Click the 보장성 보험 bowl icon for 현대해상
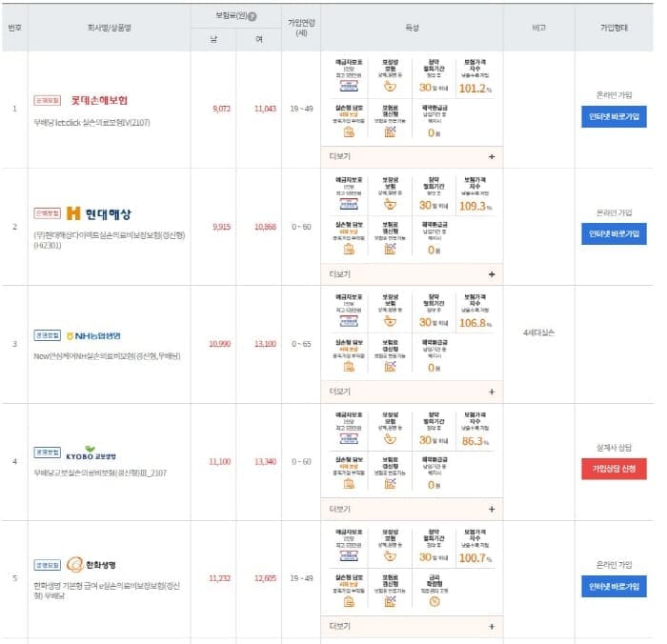The height and width of the screenshot is (644, 667). click(390, 204)
